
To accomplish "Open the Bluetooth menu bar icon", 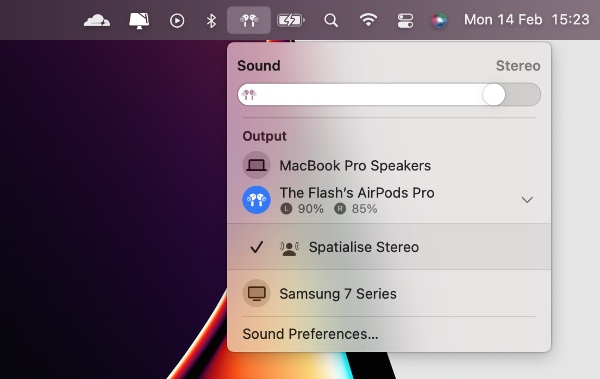I will coord(211,20).
